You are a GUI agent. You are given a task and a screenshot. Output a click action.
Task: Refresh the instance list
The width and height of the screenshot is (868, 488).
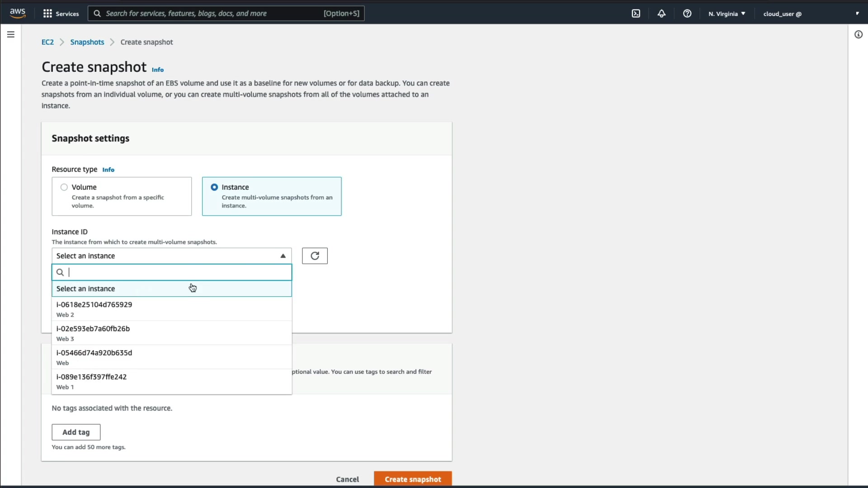point(315,256)
